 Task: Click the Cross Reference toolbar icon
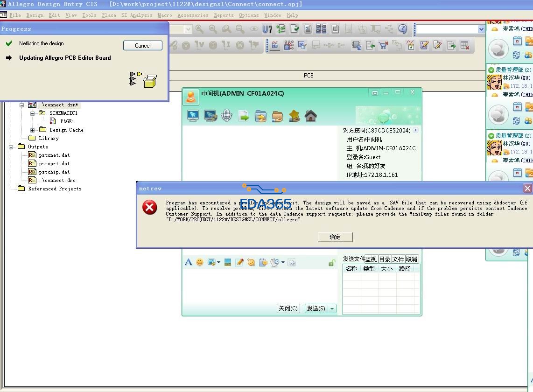tap(321, 29)
